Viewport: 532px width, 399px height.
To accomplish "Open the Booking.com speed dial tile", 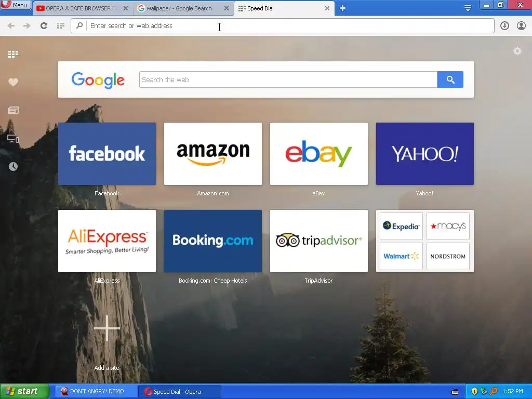I will point(212,241).
